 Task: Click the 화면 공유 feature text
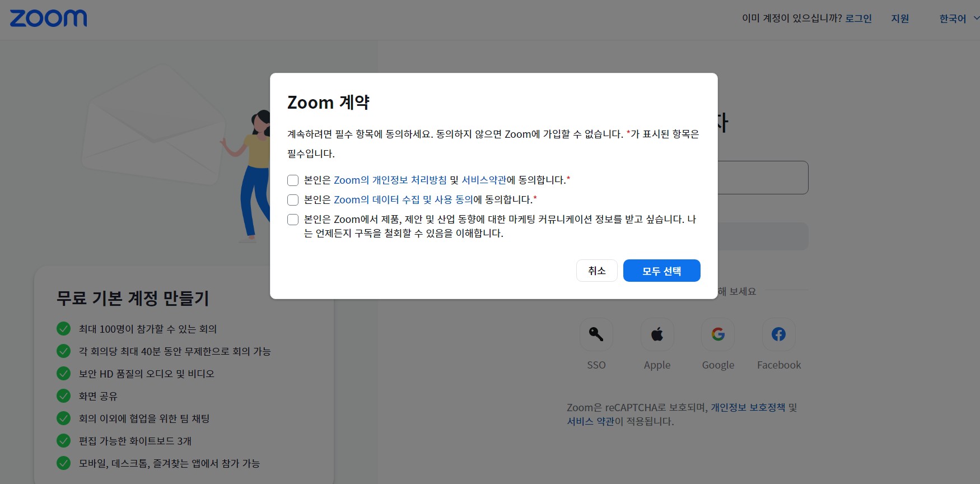[x=98, y=396]
